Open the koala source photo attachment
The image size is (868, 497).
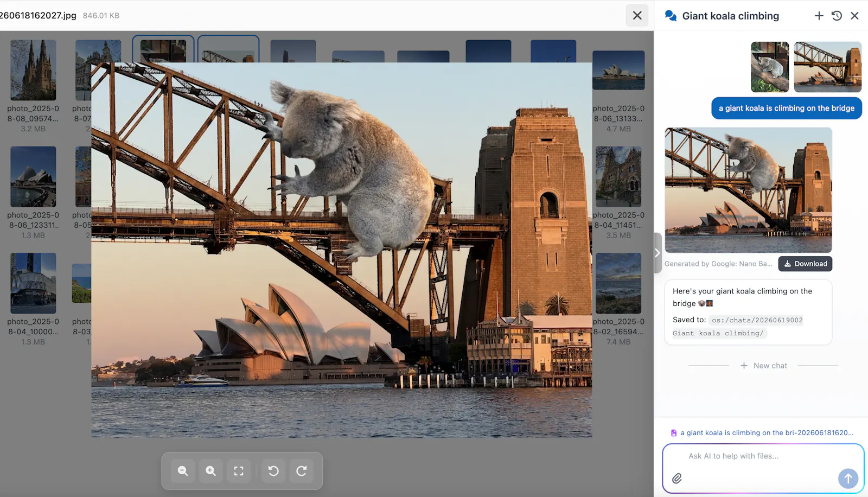point(770,67)
